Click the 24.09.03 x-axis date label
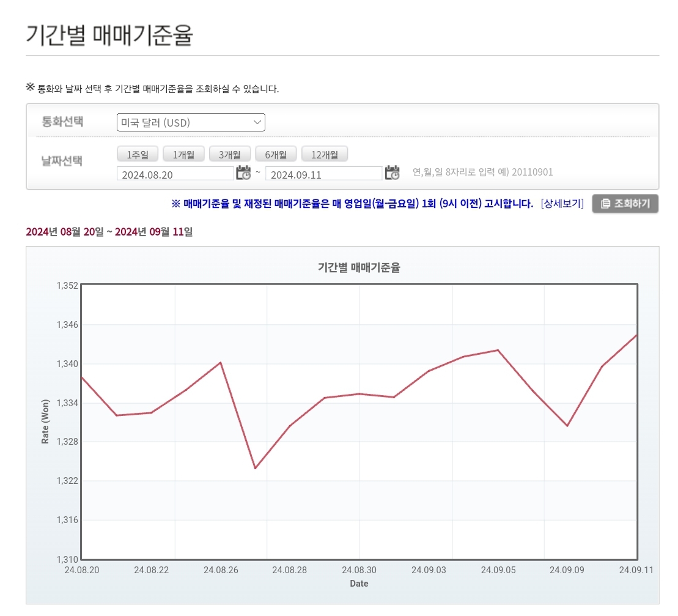Viewport: 678px width, 616px height. [x=429, y=570]
